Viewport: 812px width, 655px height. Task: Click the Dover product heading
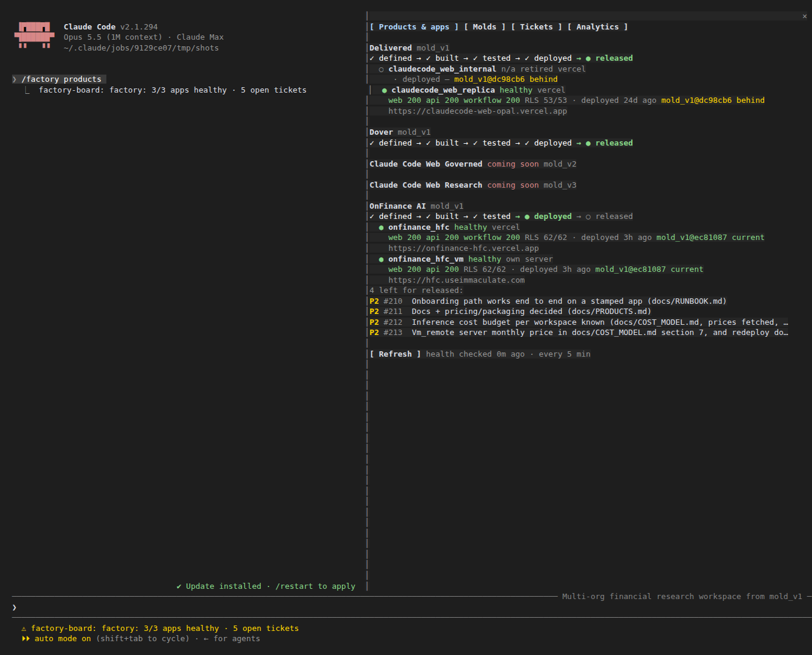click(381, 132)
